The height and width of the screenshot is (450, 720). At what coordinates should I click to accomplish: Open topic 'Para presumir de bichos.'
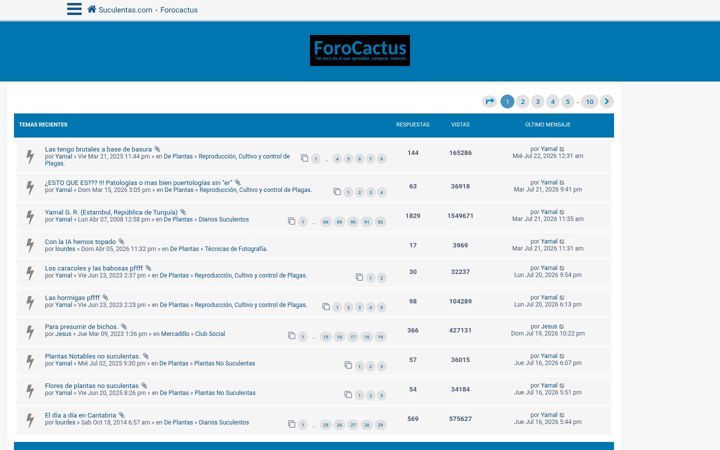(x=81, y=326)
